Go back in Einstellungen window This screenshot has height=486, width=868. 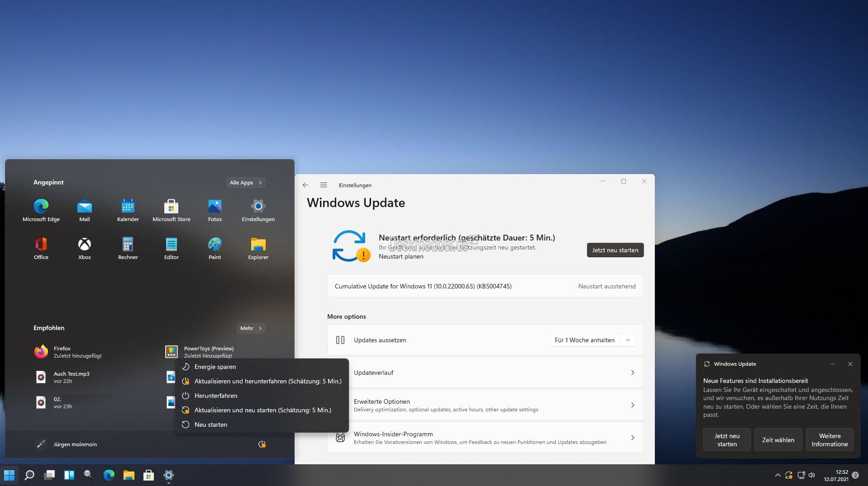[305, 185]
